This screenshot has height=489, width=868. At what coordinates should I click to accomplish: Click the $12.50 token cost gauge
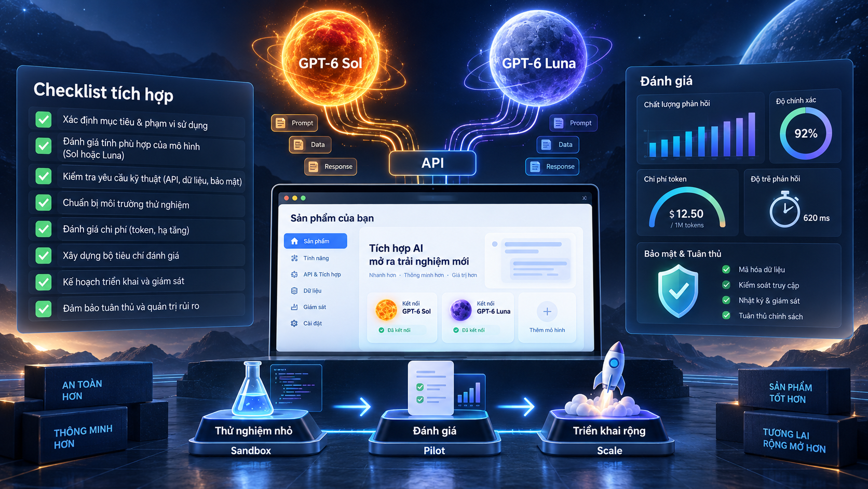(x=687, y=208)
